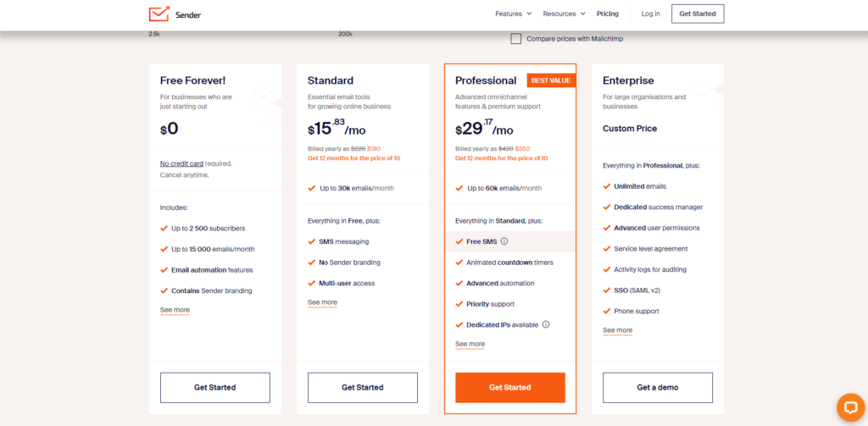
Task: Expand See more under Professional plan
Action: coord(470,344)
